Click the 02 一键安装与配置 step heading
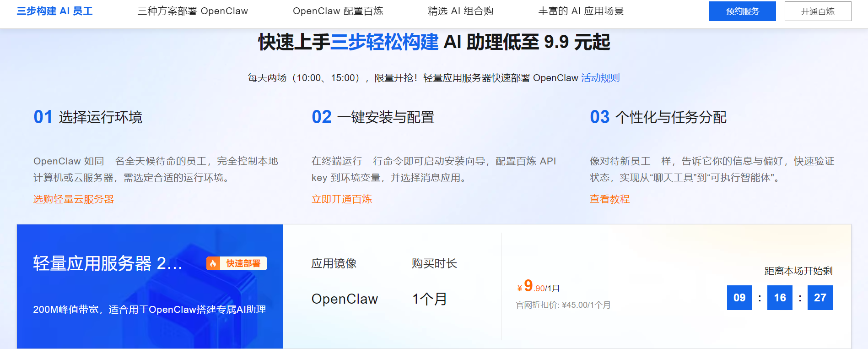The image size is (868, 349). coord(373,117)
